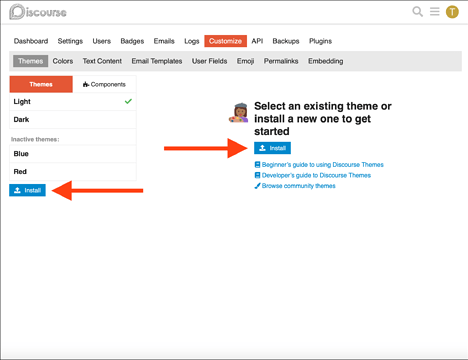468x360 pixels.
Task: Open the search magnifier icon
Action: (x=417, y=12)
